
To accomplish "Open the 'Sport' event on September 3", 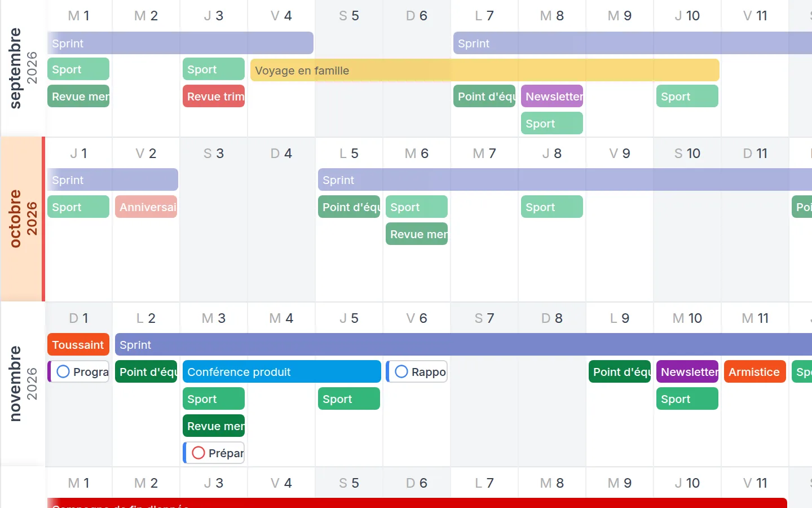I will tap(214, 69).
